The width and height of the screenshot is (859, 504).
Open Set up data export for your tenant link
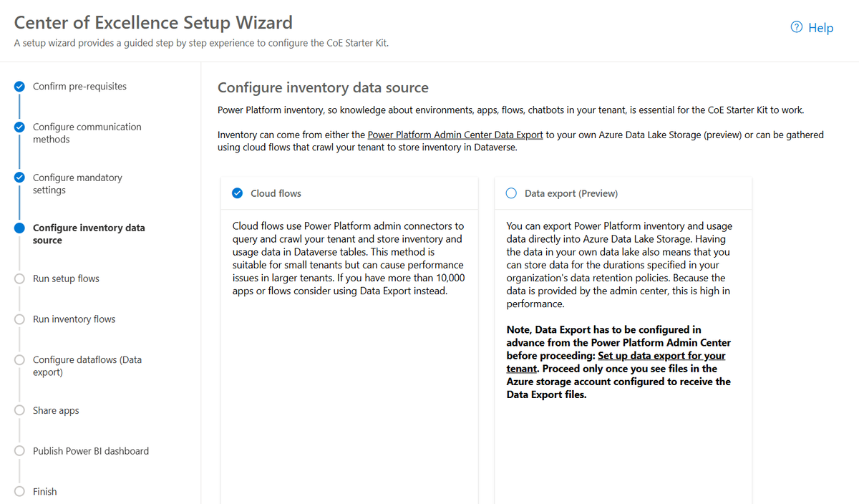tap(616, 362)
